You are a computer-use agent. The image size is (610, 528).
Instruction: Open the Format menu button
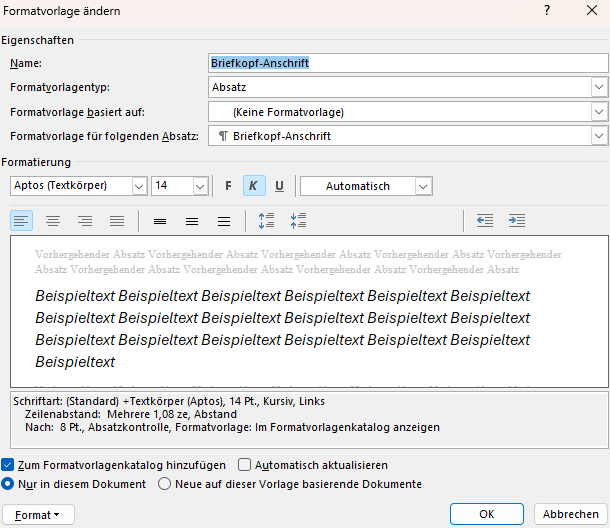click(x=38, y=514)
